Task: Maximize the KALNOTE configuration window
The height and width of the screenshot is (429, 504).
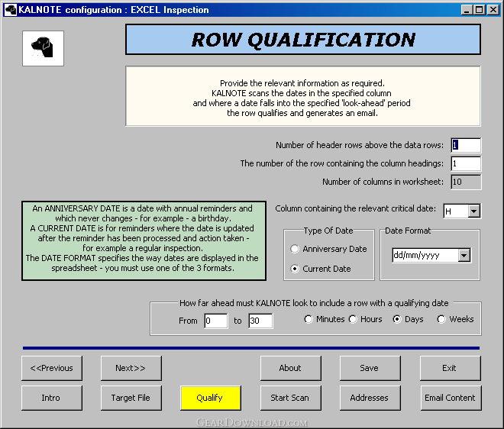Action: click(480, 10)
